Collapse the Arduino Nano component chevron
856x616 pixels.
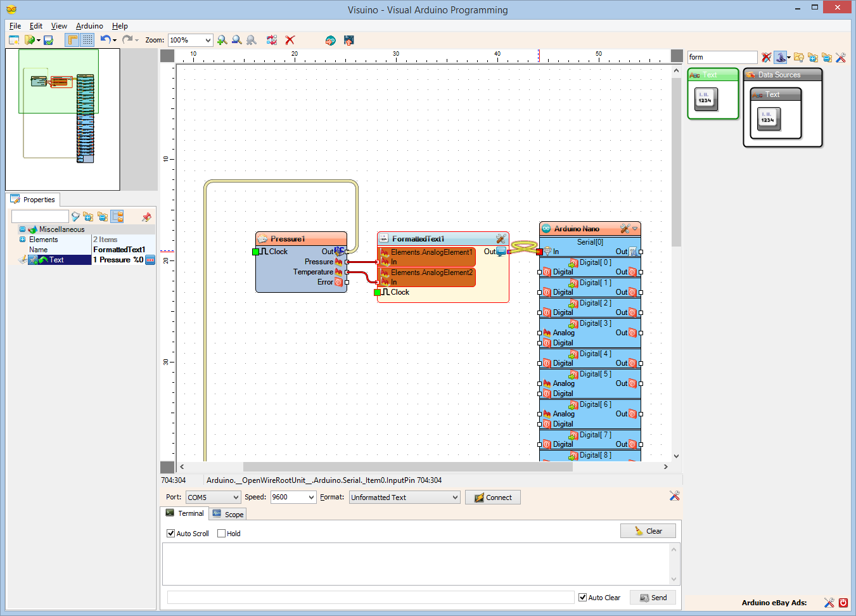point(635,229)
